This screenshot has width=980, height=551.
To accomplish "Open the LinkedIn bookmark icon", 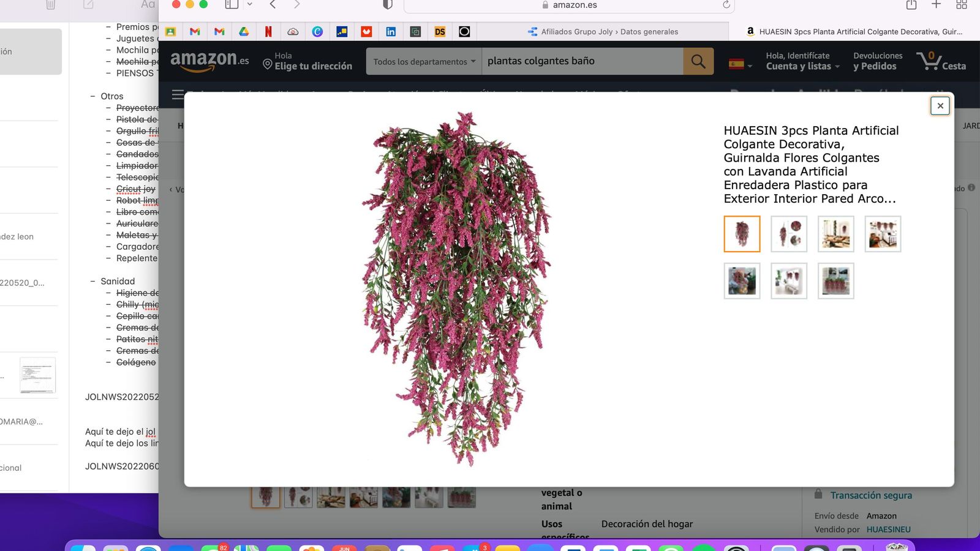I will point(391,31).
